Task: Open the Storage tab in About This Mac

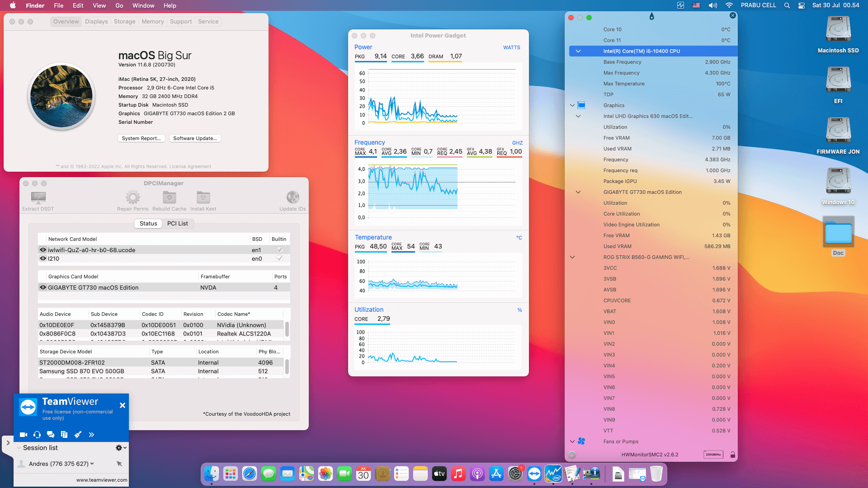Action: [x=124, y=22]
